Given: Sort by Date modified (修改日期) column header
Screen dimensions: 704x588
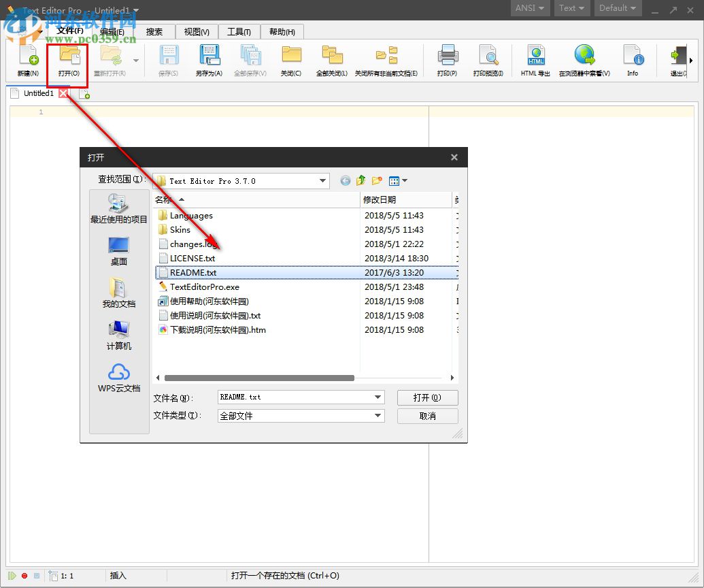Looking at the screenshot, I should click(406, 200).
